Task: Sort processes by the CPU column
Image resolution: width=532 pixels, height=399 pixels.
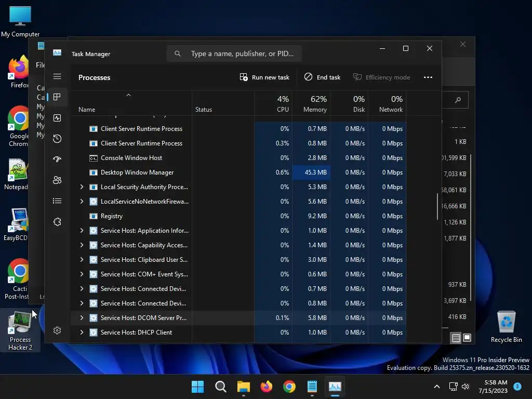Action: click(273, 104)
